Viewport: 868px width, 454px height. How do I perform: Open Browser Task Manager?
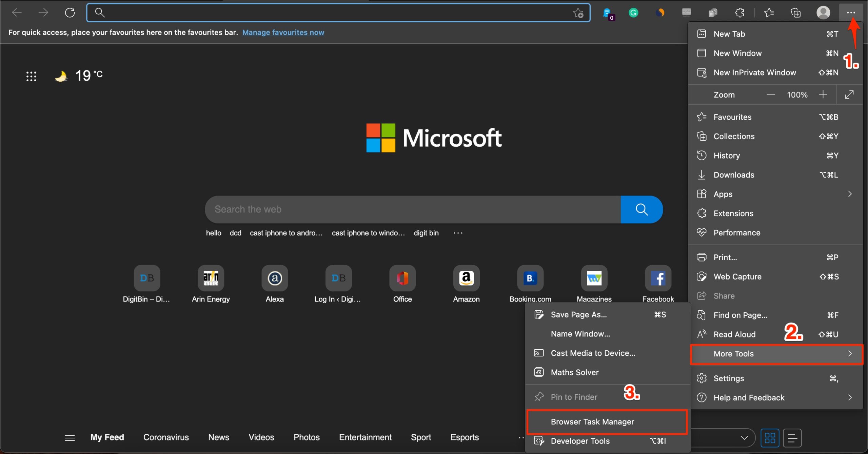point(607,422)
